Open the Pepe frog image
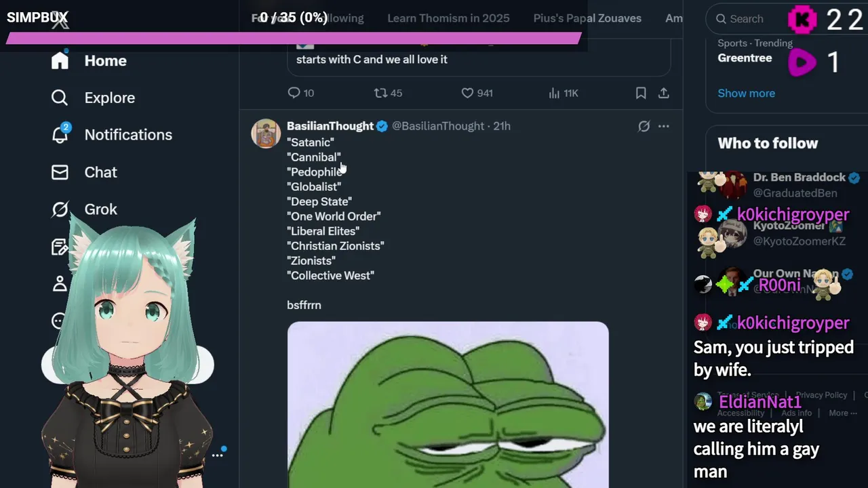The height and width of the screenshot is (488, 868). [x=448, y=405]
